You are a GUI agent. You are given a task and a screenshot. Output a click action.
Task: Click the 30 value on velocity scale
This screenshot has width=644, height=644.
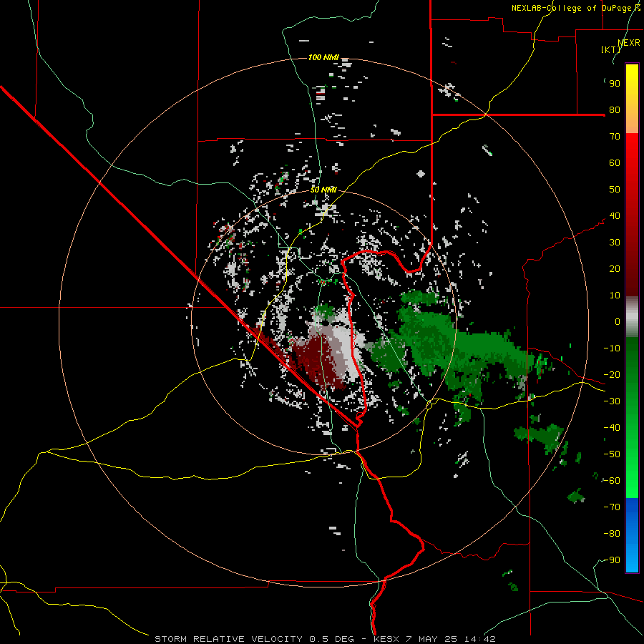tap(615, 243)
